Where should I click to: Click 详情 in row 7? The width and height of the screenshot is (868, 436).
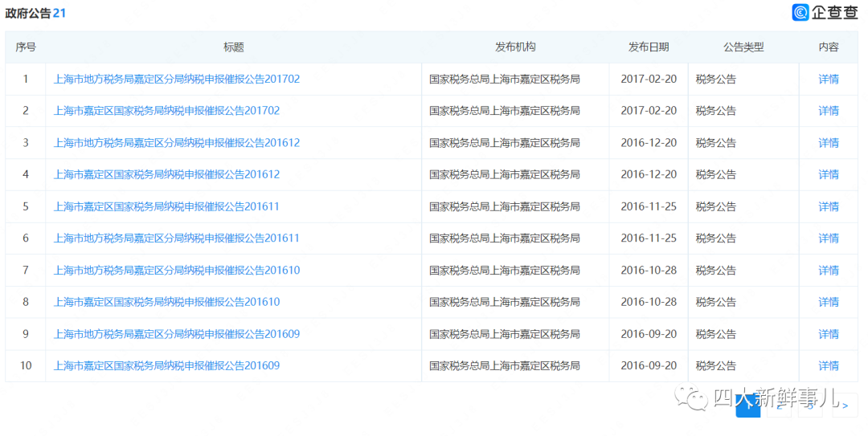pos(829,270)
